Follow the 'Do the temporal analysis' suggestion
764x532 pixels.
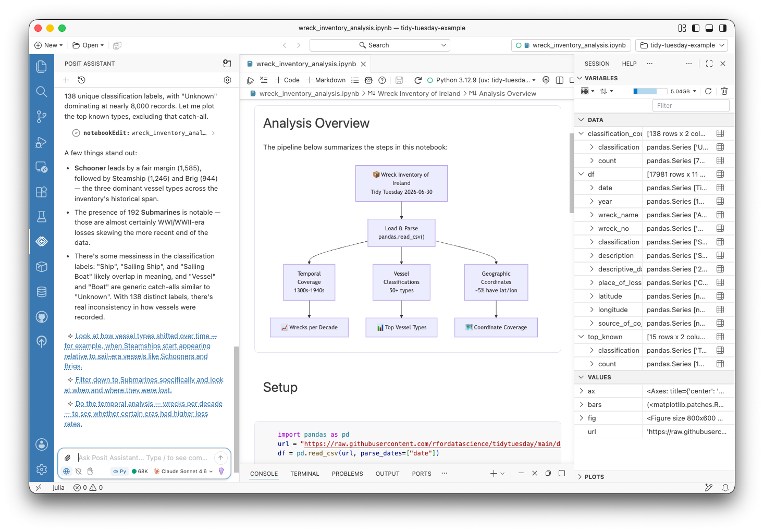pyautogui.click(x=143, y=414)
